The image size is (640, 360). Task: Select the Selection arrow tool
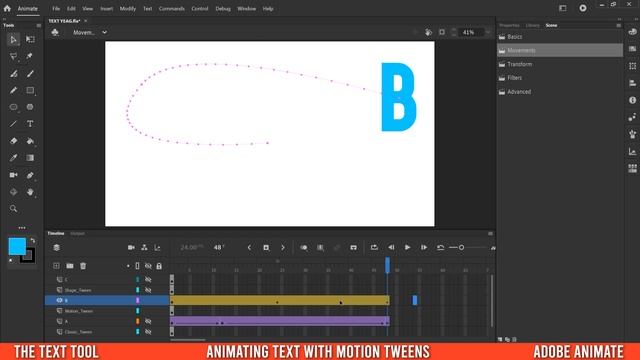coord(13,40)
